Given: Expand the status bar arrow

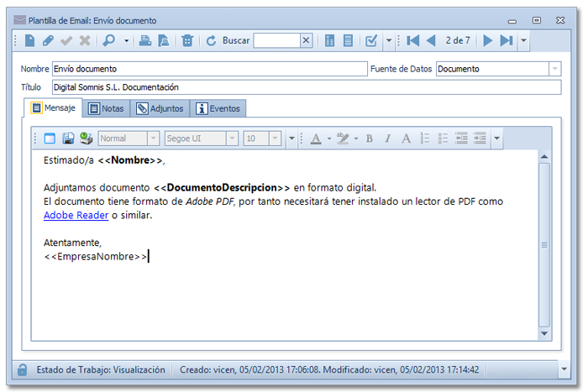Looking at the screenshot, I should click(564, 369).
